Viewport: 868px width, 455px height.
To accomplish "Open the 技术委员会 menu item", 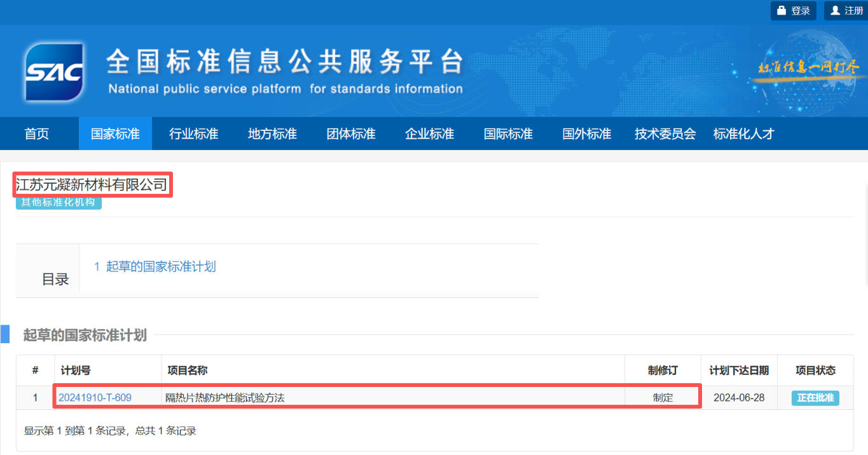I will [665, 133].
